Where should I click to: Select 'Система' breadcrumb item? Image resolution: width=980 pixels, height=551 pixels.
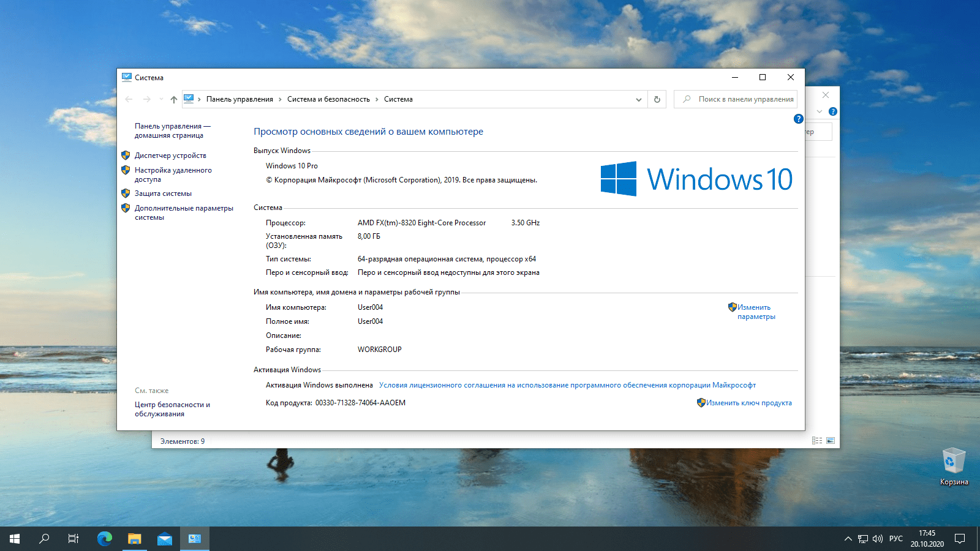click(398, 99)
